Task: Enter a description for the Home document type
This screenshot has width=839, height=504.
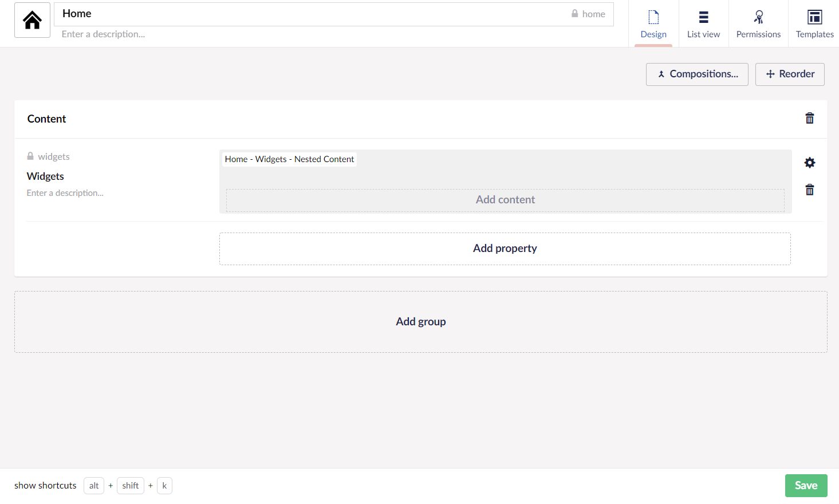Action: [229, 34]
